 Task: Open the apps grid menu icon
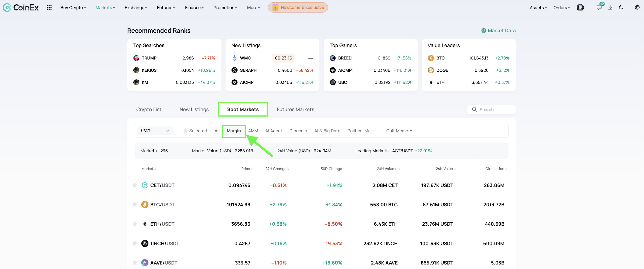(x=49, y=7)
